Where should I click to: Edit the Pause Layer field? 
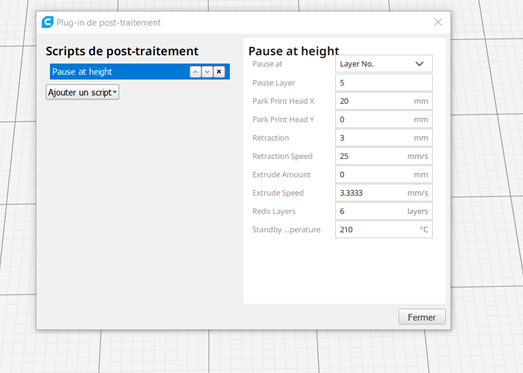(384, 83)
